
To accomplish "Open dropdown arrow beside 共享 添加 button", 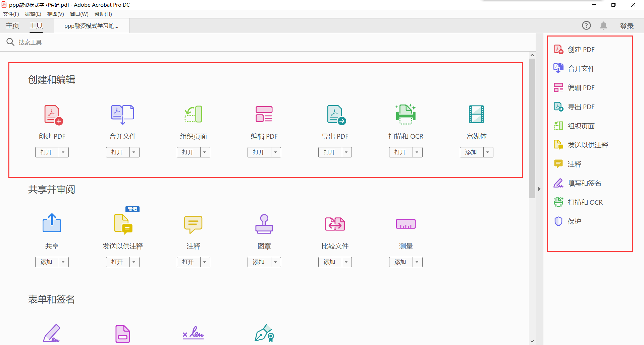I will pyautogui.click(x=63, y=262).
